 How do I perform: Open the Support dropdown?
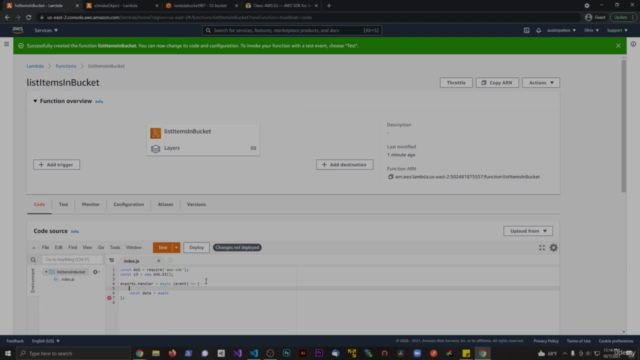(x=617, y=30)
